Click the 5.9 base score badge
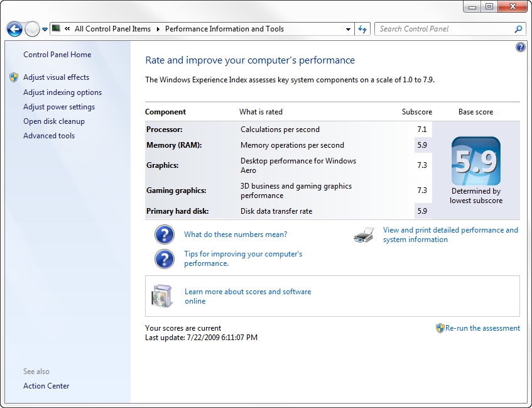532x408 pixels. (x=475, y=161)
